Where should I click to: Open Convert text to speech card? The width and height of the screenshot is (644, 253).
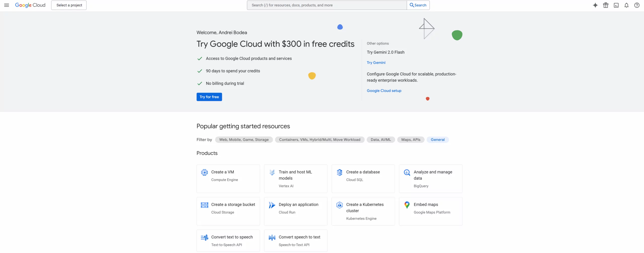click(228, 241)
